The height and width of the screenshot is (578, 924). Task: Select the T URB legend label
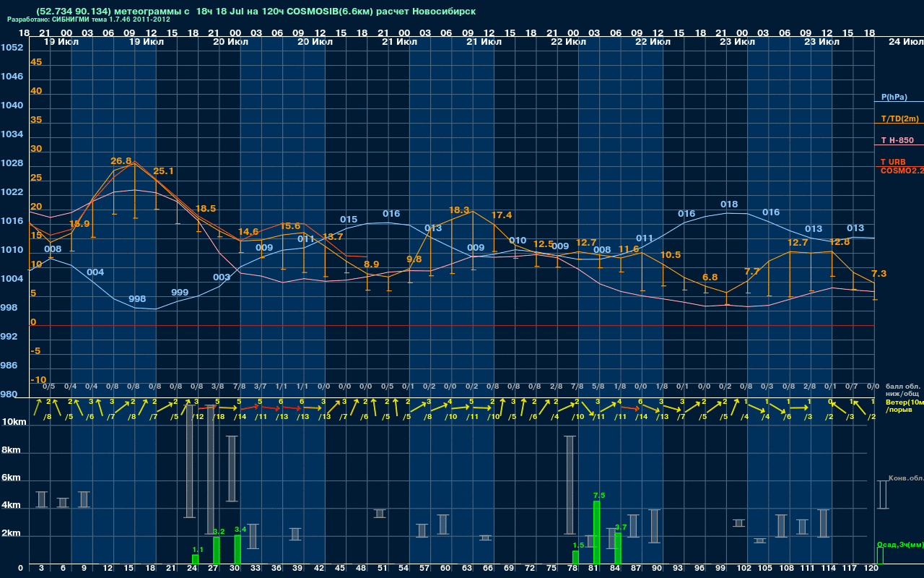point(893,162)
